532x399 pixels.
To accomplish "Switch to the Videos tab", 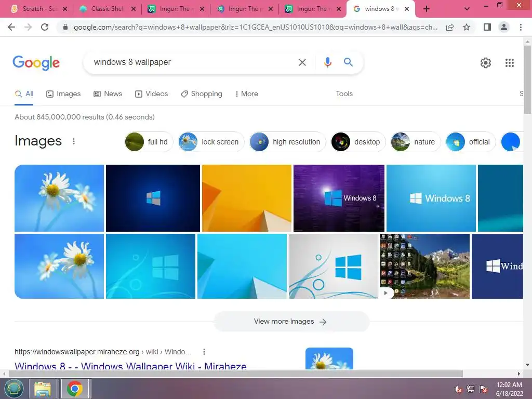I will [151, 94].
